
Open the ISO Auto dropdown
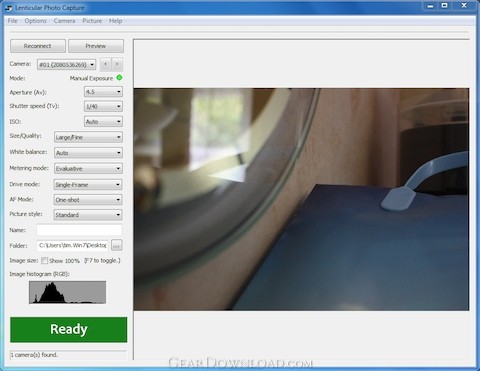pyautogui.click(x=103, y=121)
